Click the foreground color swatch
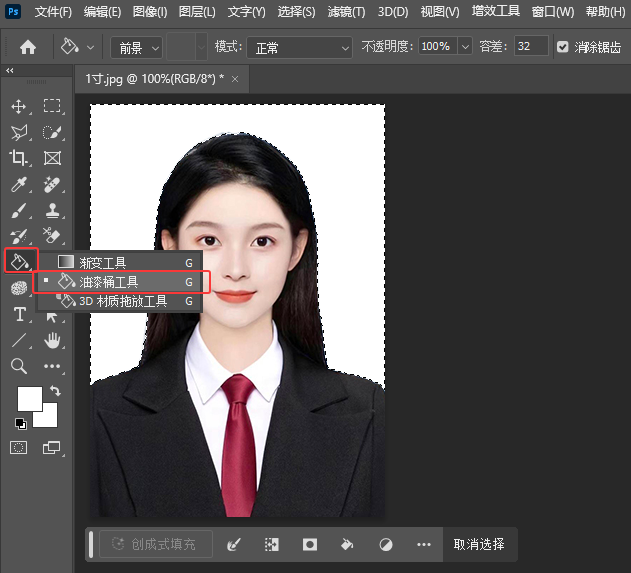This screenshot has height=573, width=631. click(x=29, y=398)
